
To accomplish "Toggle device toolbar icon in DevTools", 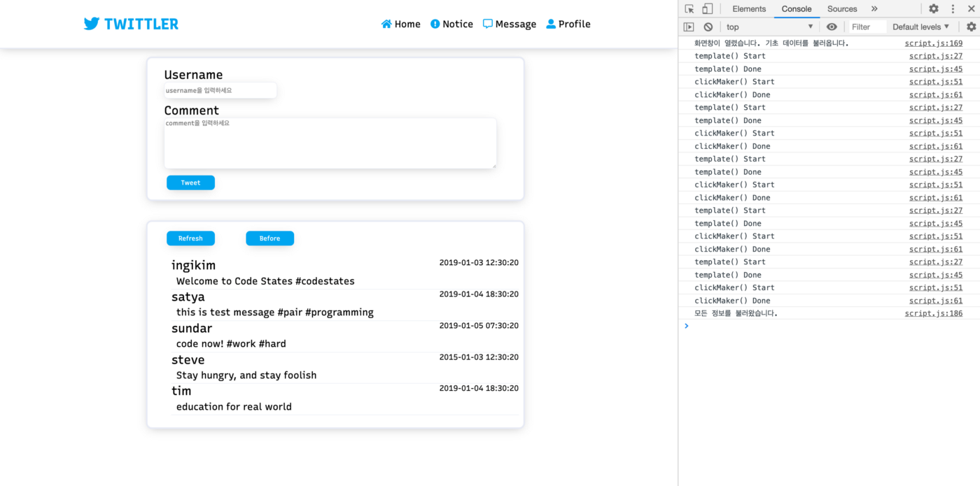I will click(x=708, y=9).
